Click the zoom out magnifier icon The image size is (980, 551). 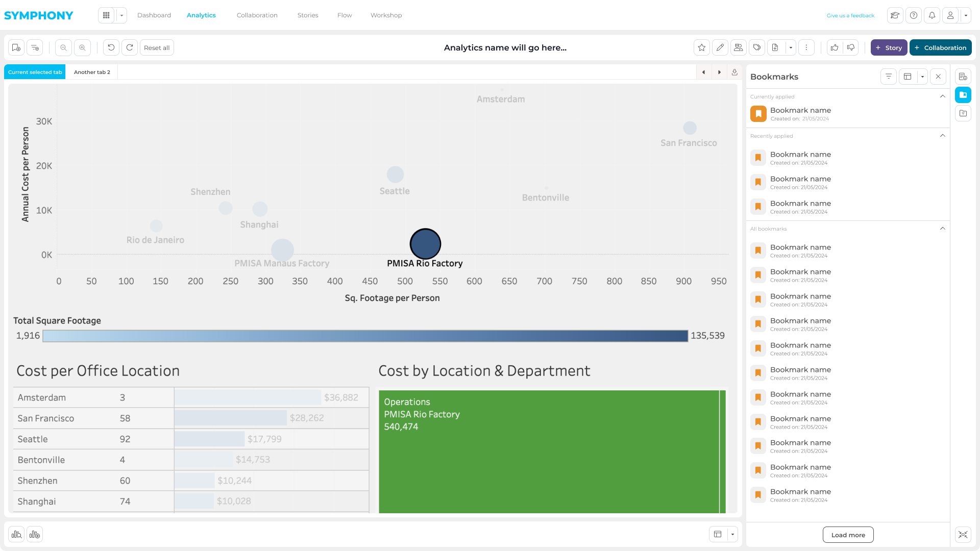pos(63,47)
